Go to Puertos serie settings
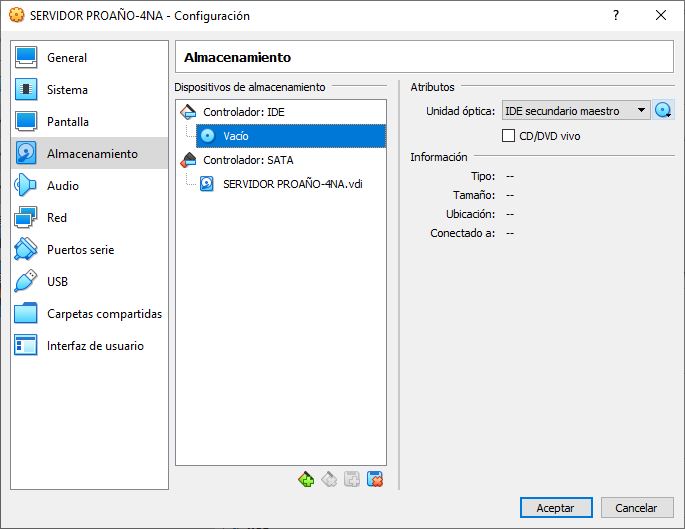685x529 pixels. pos(89,249)
